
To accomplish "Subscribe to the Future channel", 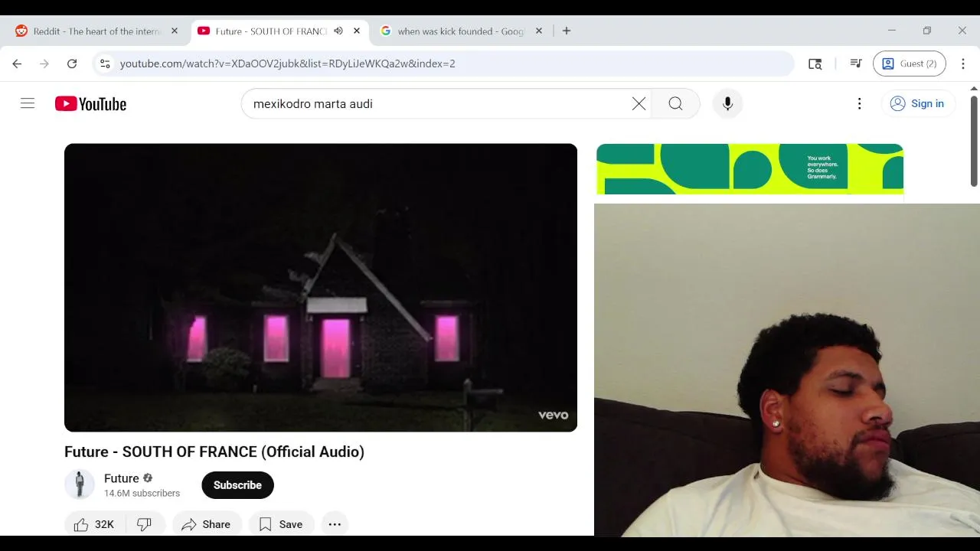I will [237, 485].
